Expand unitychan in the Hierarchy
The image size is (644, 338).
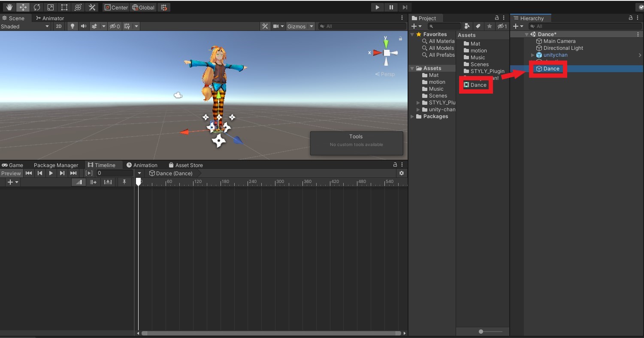pyautogui.click(x=533, y=55)
